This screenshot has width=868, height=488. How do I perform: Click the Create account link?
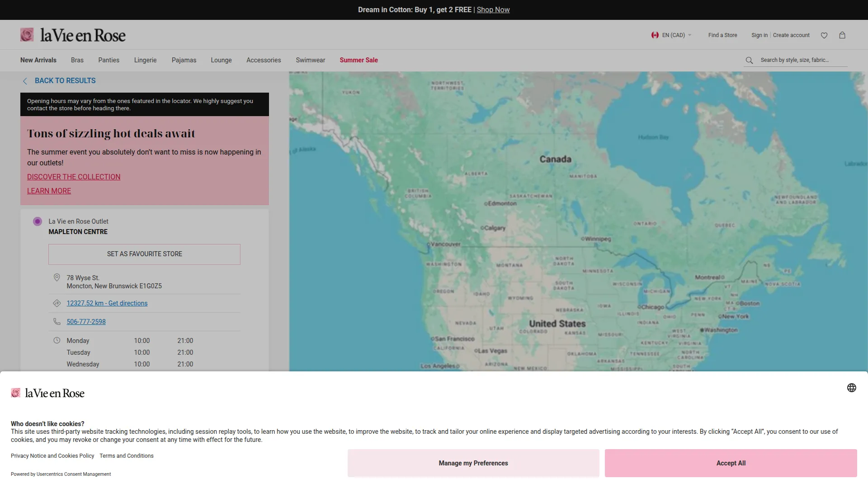tap(791, 35)
